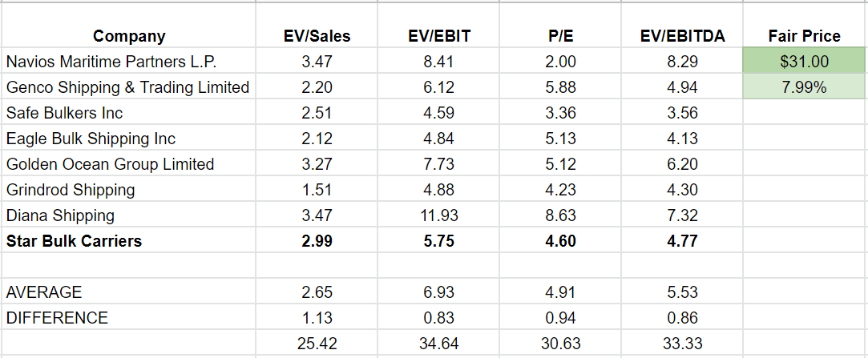Click the P/E column header
The width and height of the screenshot is (868, 358).
[560, 36]
